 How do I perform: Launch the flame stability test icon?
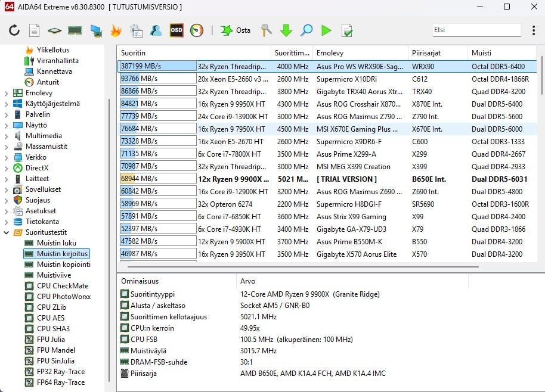coord(116,30)
